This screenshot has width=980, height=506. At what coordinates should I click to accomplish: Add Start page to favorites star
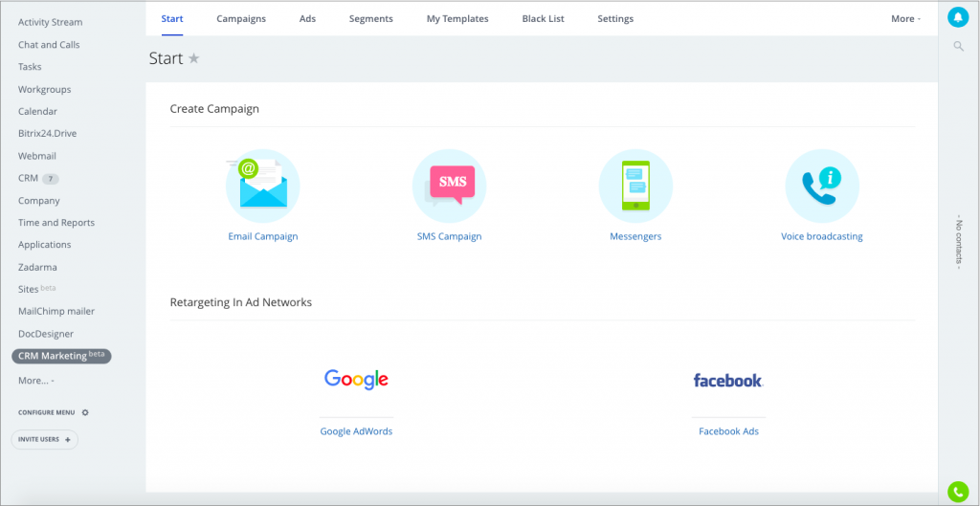[193, 58]
